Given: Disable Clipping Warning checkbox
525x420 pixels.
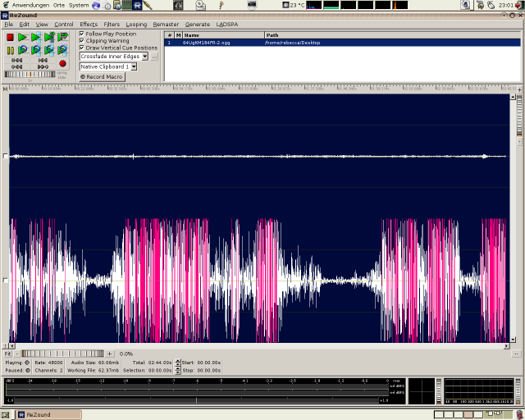Looking at the screenshot, I should pyautogui.click(x=82, y=40).
